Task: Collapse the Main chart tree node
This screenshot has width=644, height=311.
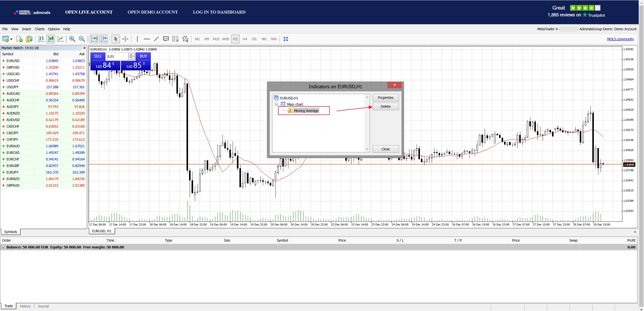Action: pyautogui.click(x=276, y=104)
